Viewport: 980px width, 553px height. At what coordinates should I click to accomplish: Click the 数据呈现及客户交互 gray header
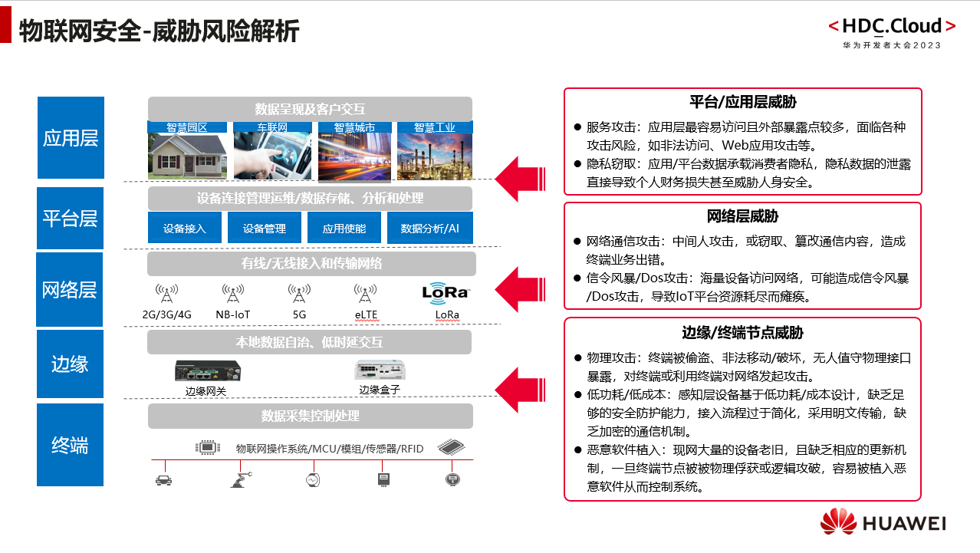click(x=310, y=109)
